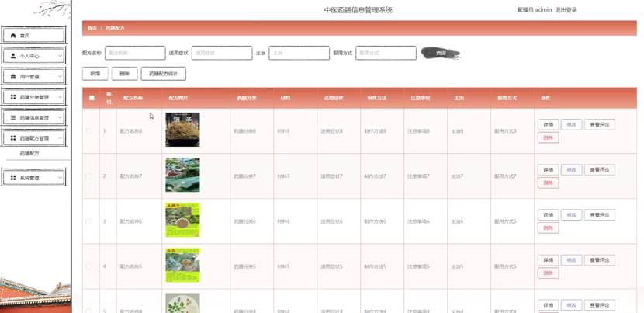Focus the 主治 search input
Viewport: 644px width, 313px height.
pos(299,53)
